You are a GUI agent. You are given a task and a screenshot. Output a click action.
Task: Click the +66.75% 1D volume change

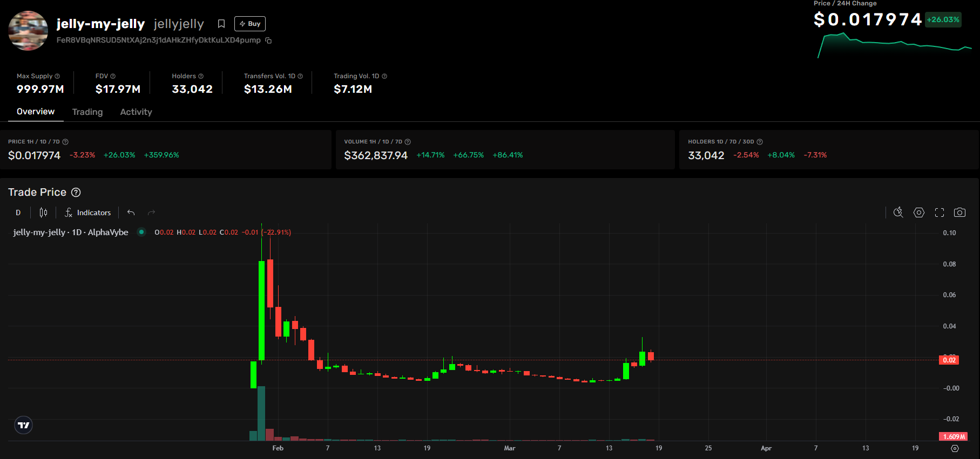point(469,155)
